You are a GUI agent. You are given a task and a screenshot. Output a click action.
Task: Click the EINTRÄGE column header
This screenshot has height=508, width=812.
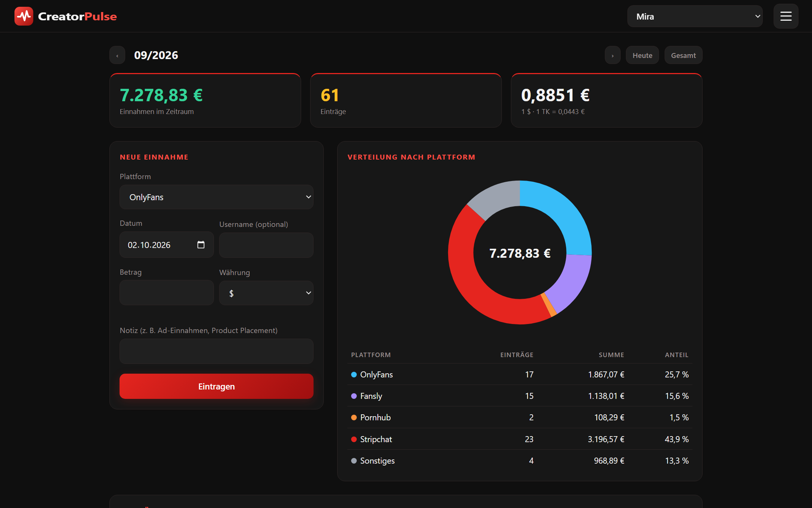pos(517,355)
